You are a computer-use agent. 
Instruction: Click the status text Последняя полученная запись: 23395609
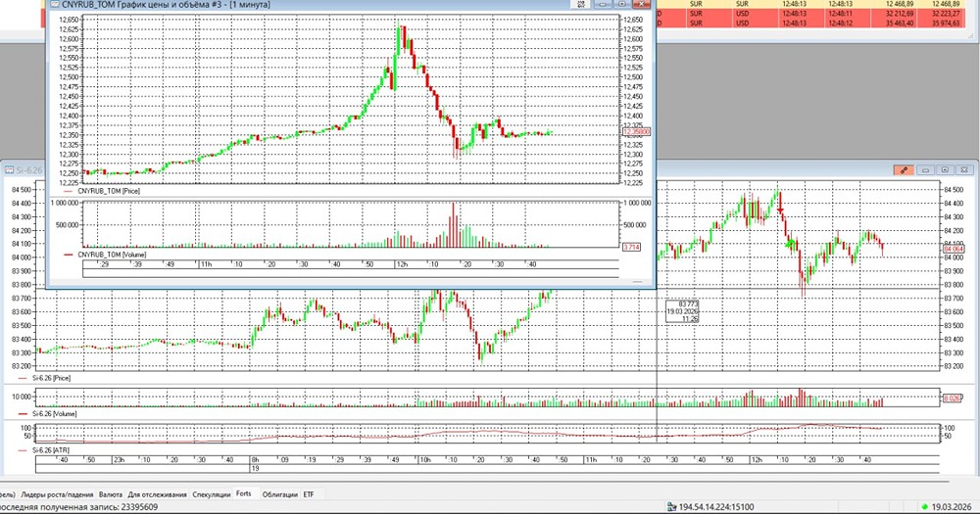(x=78, y=507)
